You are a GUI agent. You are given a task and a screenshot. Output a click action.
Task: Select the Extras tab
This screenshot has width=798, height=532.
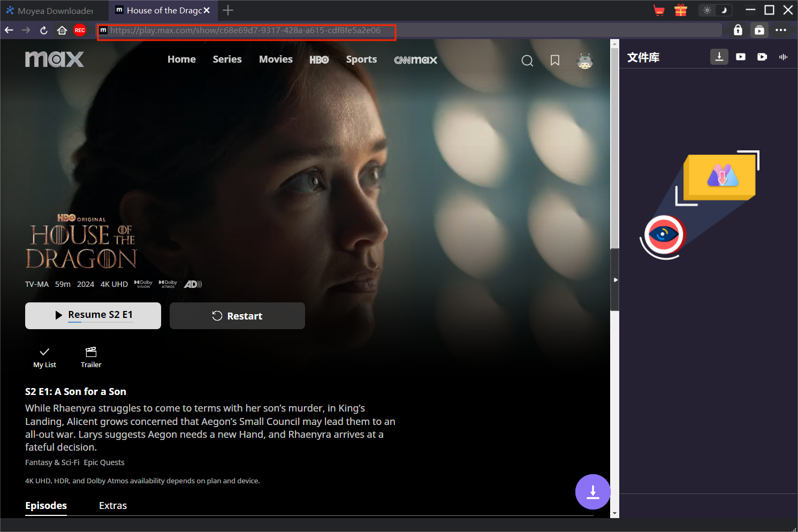coord(113,506)
